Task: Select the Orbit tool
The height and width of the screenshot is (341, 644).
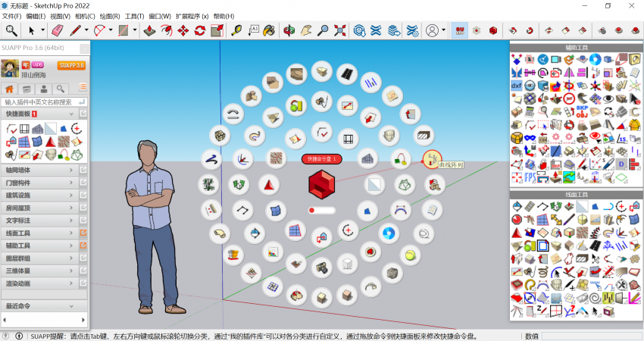Action: click(289, 30)
